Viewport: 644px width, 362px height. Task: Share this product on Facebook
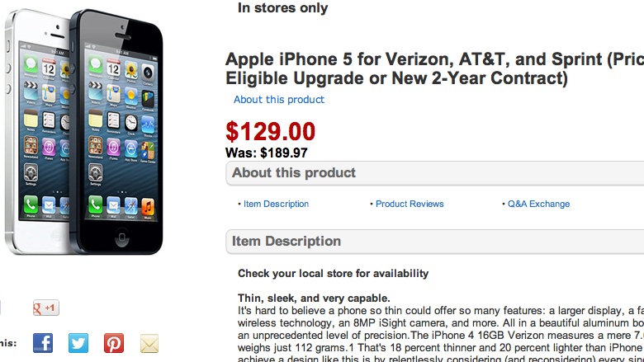[43, 343]
